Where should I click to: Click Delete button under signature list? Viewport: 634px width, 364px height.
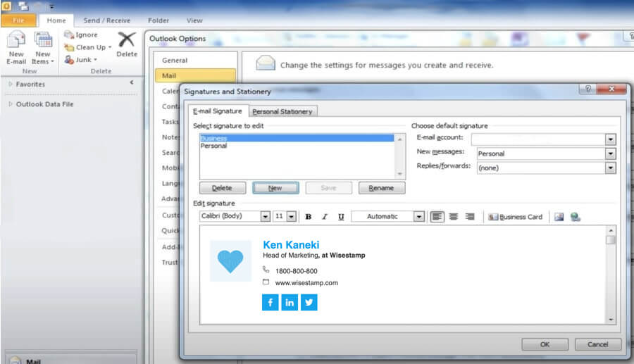tap(223, 188)
